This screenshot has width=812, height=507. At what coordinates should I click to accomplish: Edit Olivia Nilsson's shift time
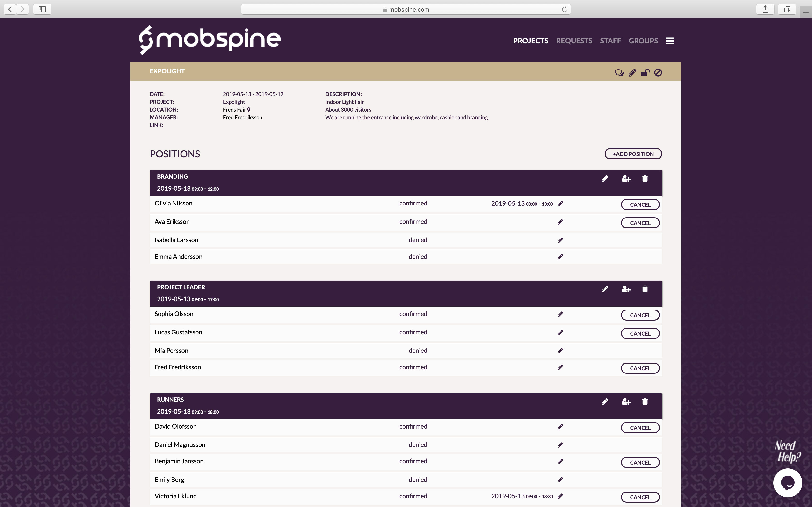[560, 204]
